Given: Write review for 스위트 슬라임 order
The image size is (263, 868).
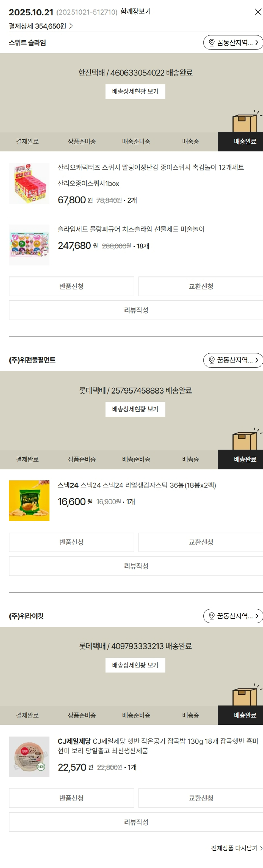Looking at the screenshot, I should click(x=136, y=310).
